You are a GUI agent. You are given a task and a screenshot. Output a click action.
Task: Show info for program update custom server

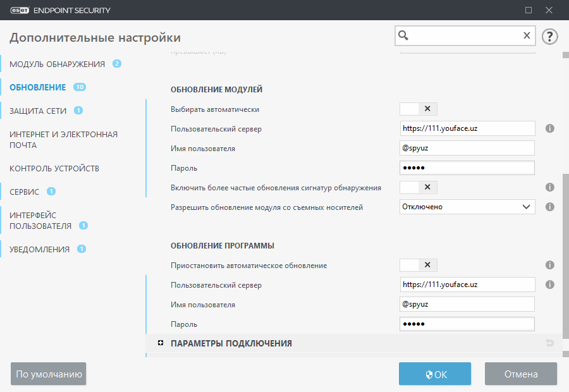(x=550, y=285)
